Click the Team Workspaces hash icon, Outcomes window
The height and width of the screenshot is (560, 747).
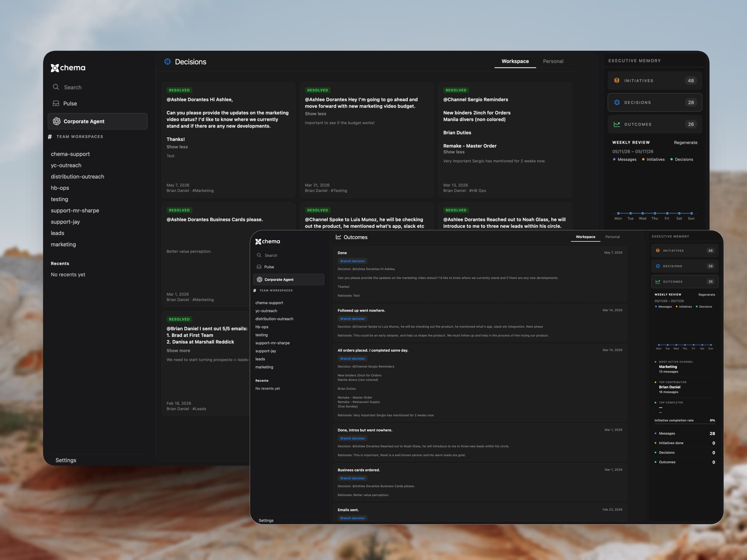point(255,290)
